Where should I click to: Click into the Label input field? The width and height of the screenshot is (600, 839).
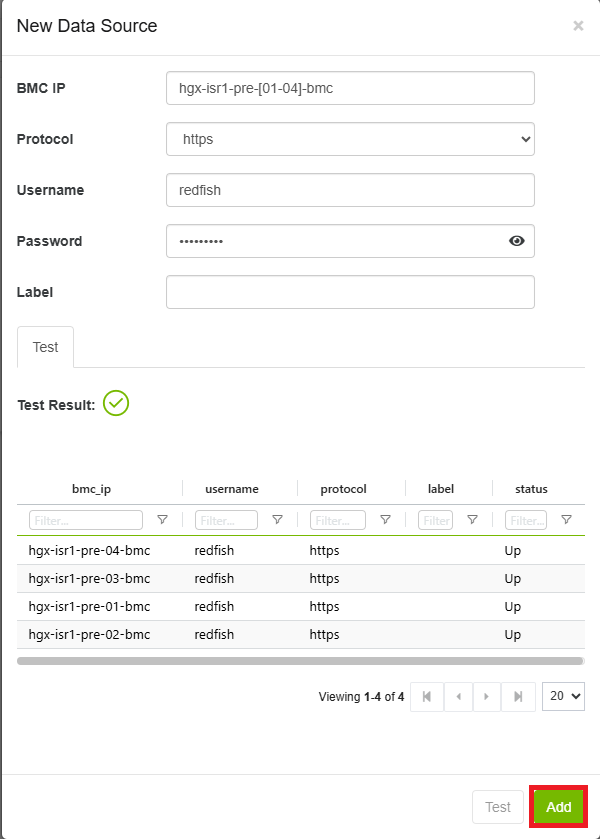(x=350, y=292)
